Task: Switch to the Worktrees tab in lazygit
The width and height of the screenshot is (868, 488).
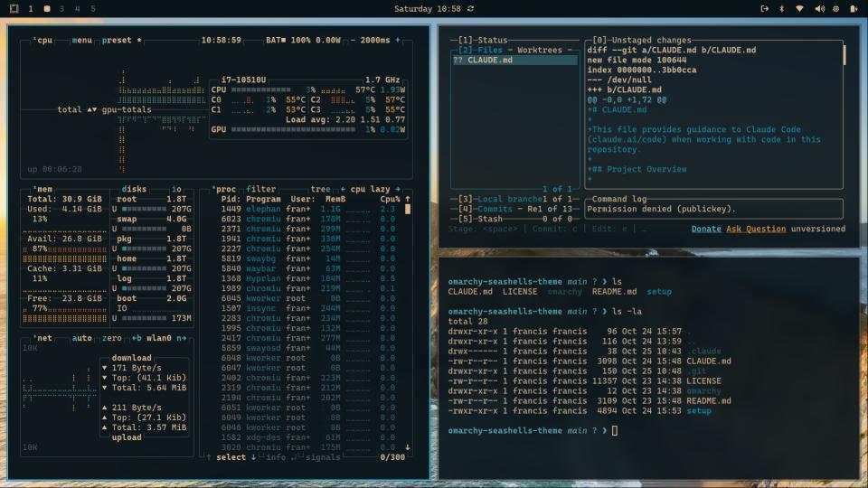Action: pyautogui.click(x=540, y=51)
